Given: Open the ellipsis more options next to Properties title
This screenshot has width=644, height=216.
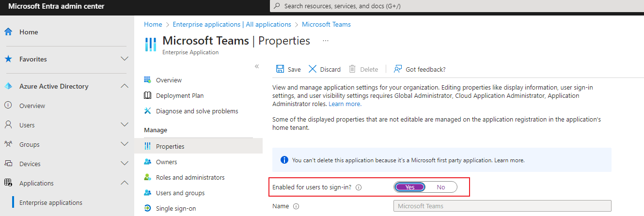Looking at the screenshot, I should point(326,41).
